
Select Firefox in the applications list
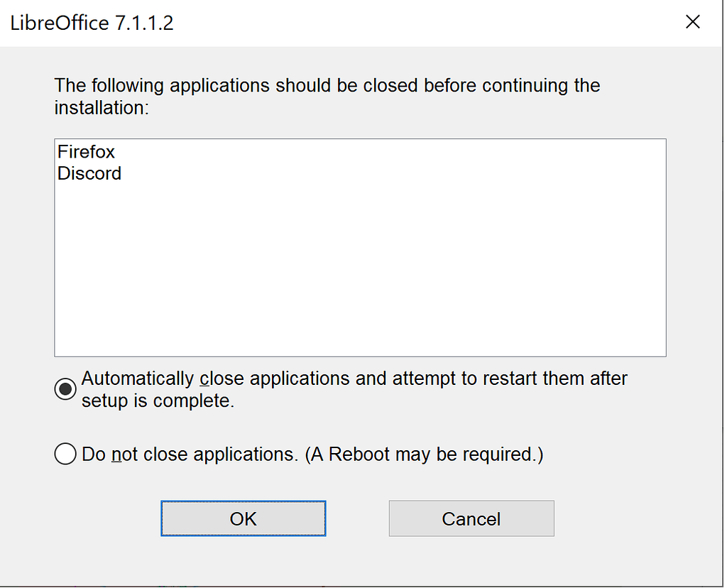click(85, 151)
